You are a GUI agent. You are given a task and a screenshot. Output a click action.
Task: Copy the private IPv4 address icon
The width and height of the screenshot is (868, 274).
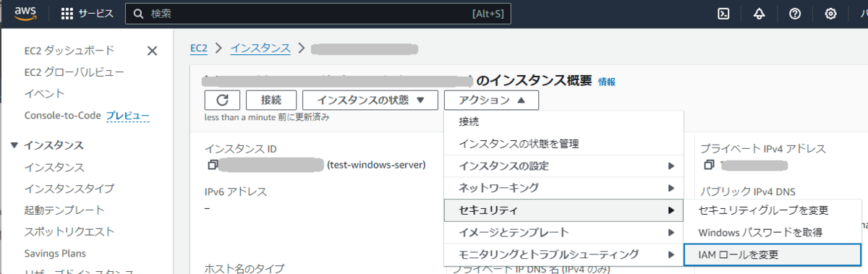(x=709, y=166)
